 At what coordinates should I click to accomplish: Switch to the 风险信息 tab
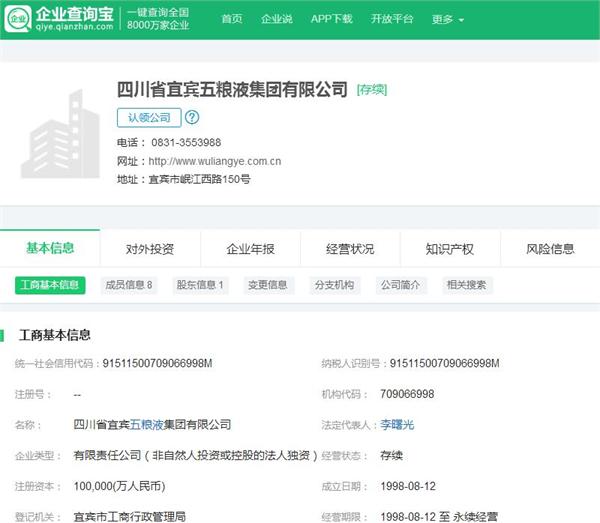click(x=550, y=249)
